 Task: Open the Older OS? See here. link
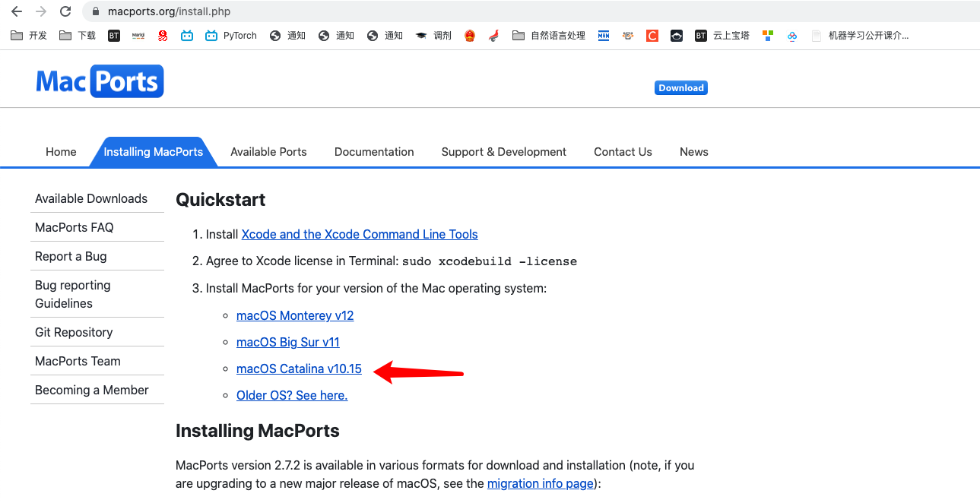pyautogui.click(x=292, y=395)
